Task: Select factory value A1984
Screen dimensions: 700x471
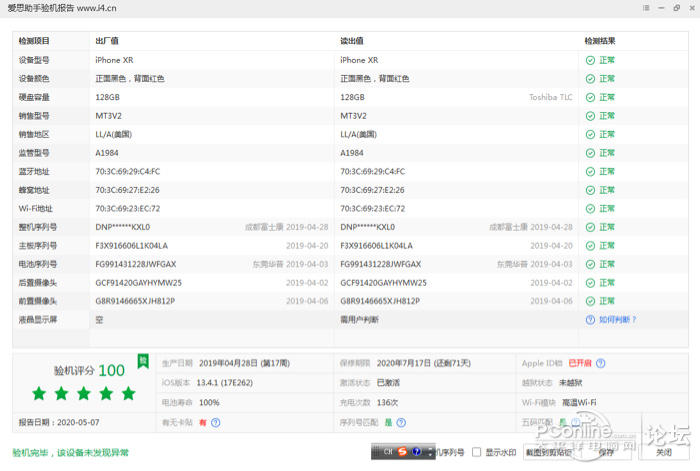Action: pyautogui.click(x=107, y=153)
